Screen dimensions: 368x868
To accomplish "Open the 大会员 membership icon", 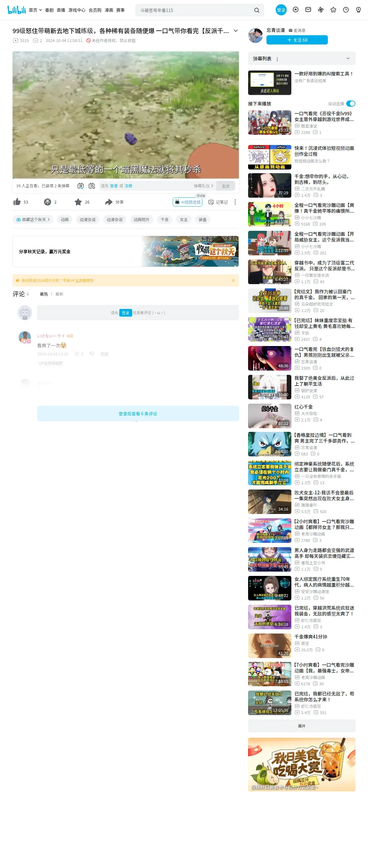I will 296,10.
